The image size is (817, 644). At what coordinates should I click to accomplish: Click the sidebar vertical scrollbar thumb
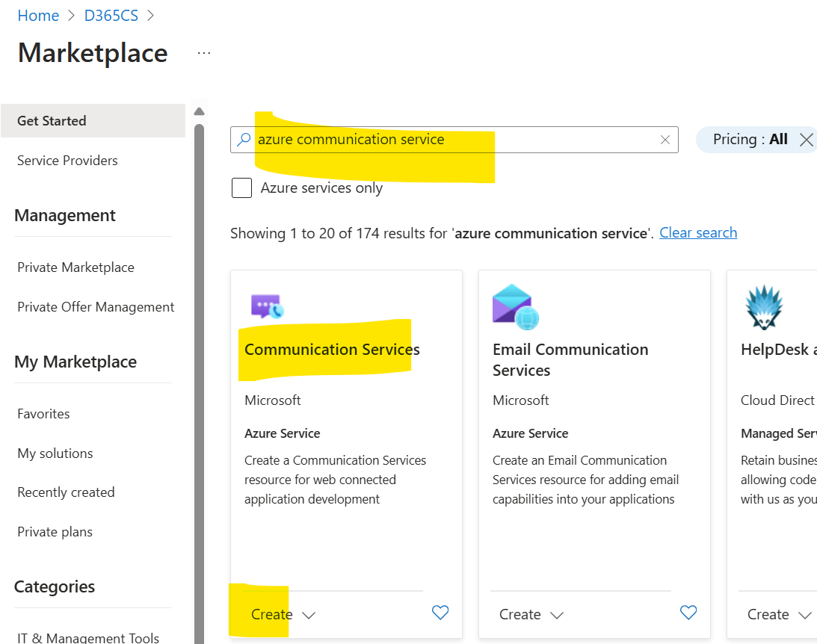[199, 384]
